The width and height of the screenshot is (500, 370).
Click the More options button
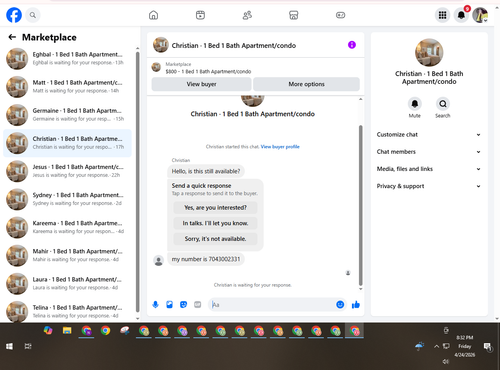306,84
